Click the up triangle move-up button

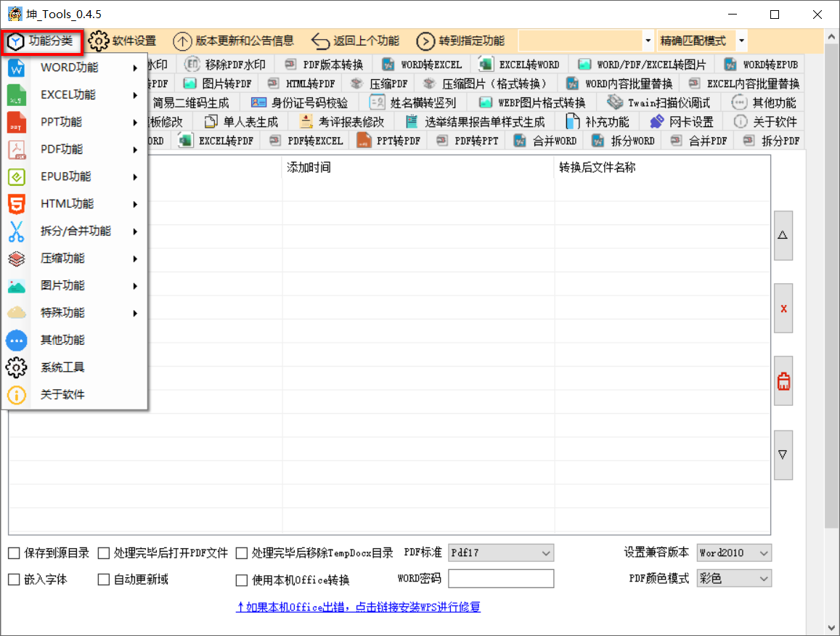783,235
